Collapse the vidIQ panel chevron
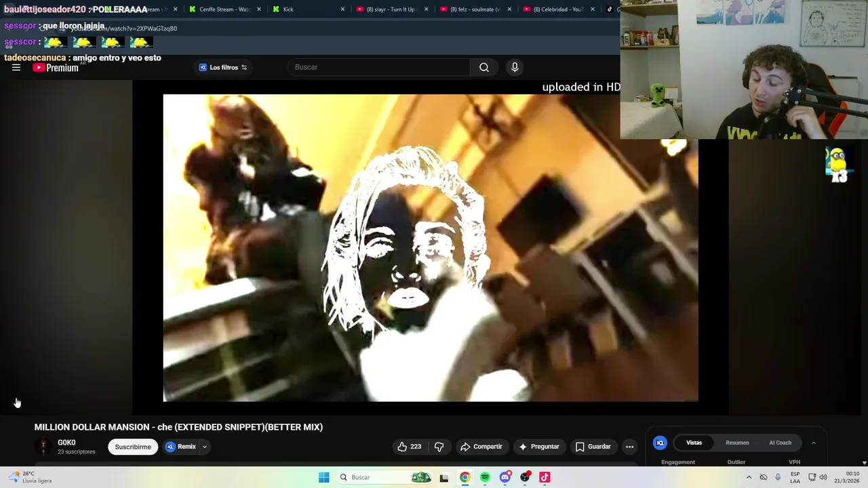The image size is (868, 488). click(x=814, y=443)
